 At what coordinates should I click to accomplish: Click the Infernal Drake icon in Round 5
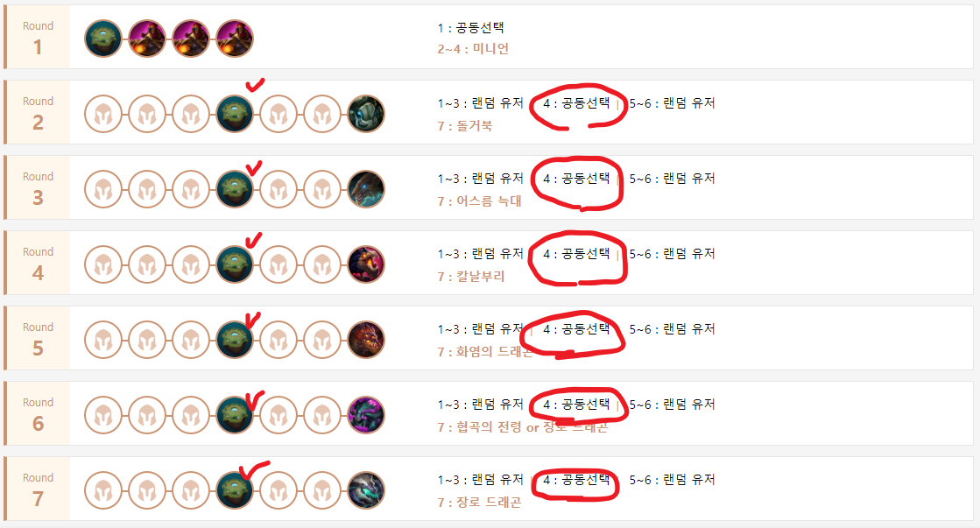point(365,340)
